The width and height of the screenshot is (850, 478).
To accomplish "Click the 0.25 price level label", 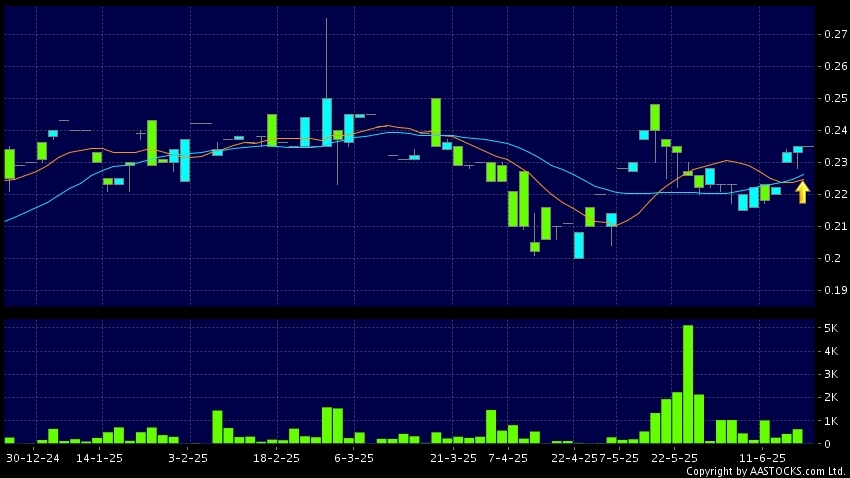I will tap(835, 98).
